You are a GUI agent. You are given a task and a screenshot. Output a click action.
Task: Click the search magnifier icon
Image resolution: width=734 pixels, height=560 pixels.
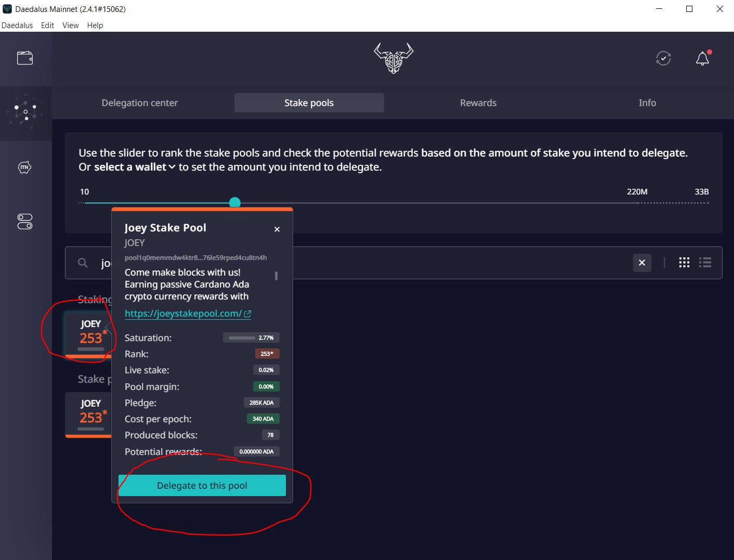83,263
